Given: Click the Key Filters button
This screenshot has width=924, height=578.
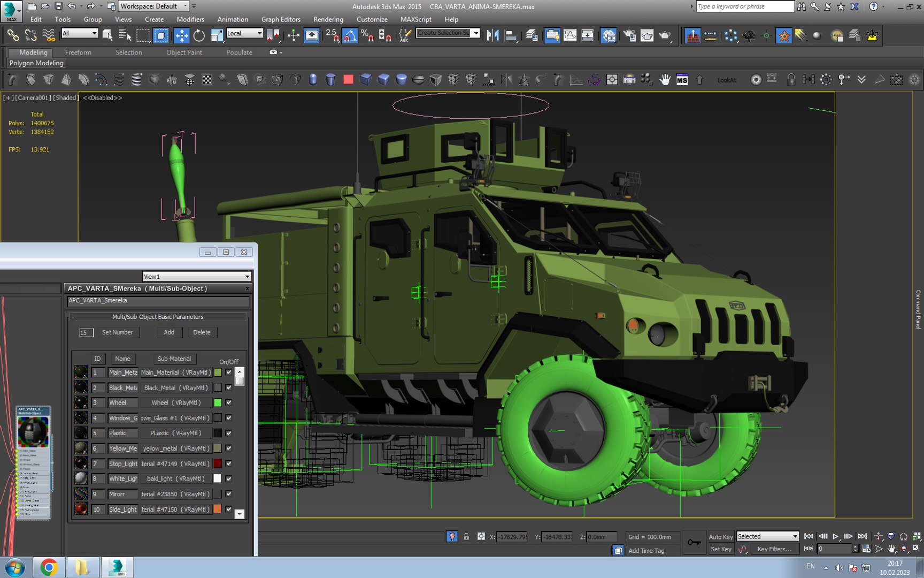Looking at the screenshot, I should 774,549.
